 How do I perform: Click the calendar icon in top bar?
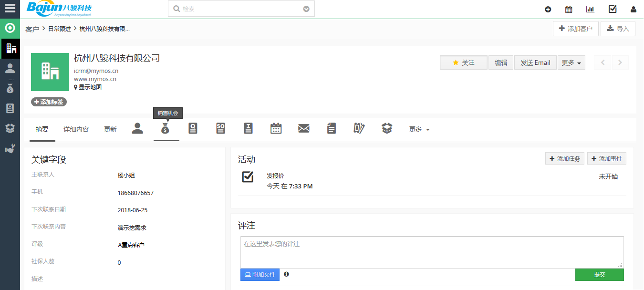click(569, 9)
